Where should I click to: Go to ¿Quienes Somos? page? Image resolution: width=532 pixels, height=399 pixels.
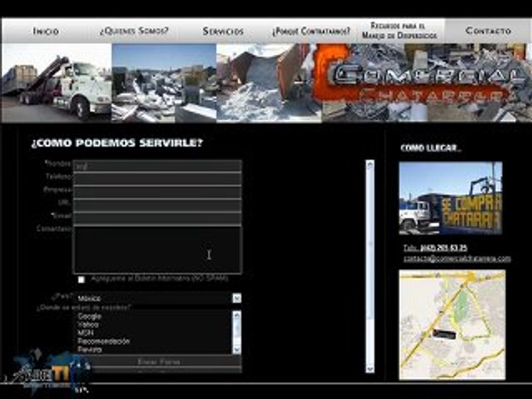pyautogui.click(x=134, y=31)
